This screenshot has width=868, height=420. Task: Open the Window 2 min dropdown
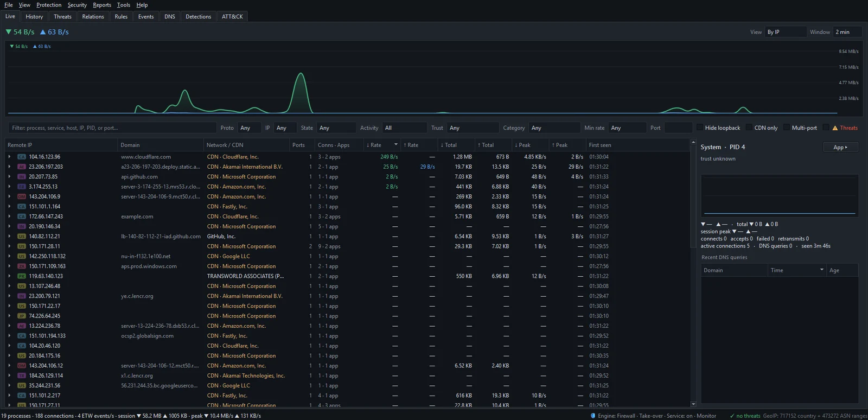848,32
